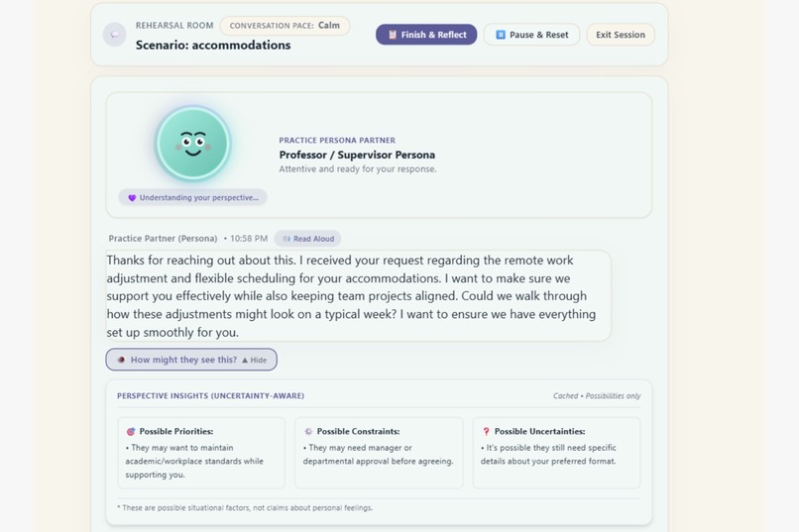This screenshot has width=799, height=532.
Task: Click the pause icon in Pause & Reset
Action: 501,35
